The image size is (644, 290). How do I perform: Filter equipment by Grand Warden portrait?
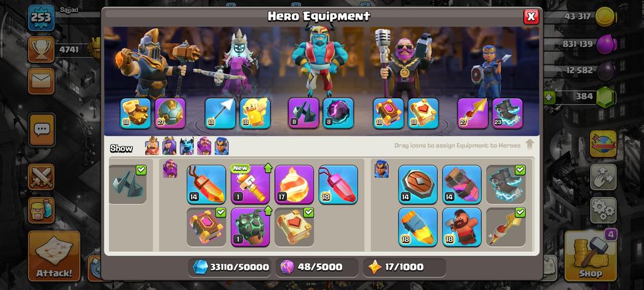204,146
